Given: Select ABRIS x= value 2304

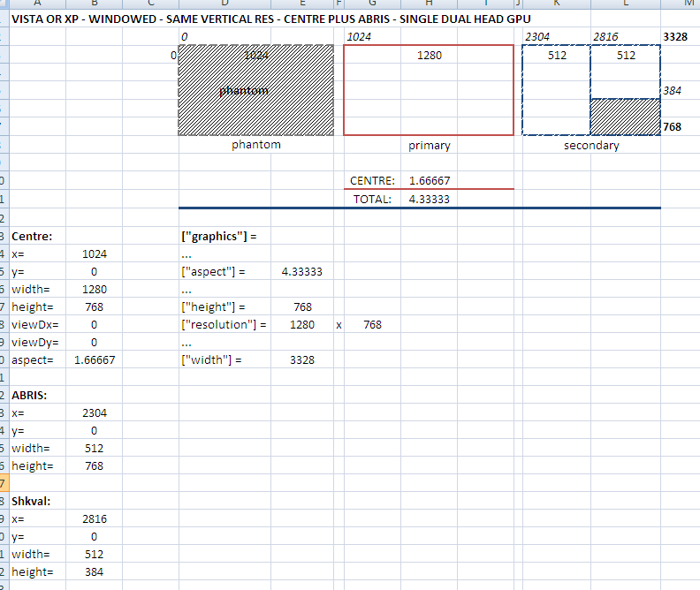Looking at the screenshot, I should pos(95,413).
